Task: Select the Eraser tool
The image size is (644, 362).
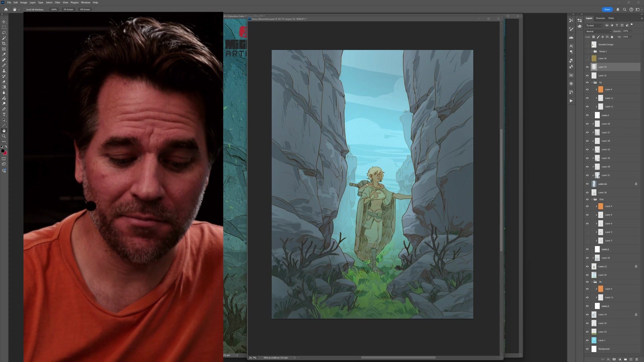Action: tap(4, 82)
